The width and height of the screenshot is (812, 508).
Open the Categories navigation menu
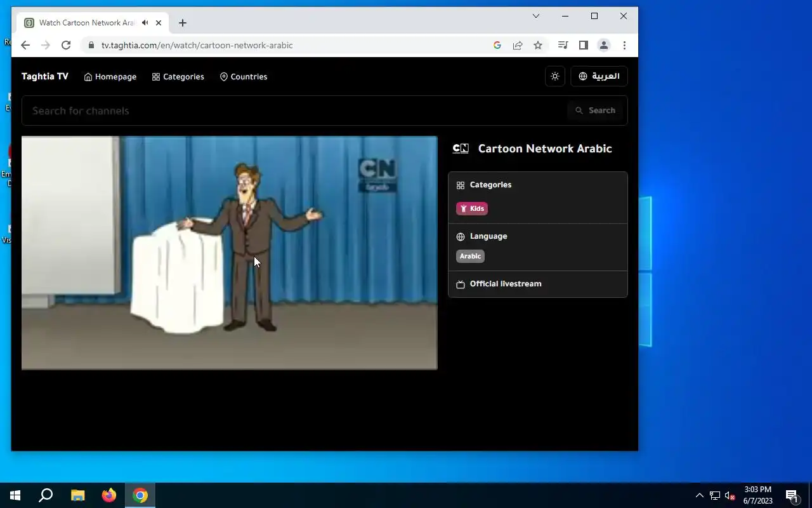(x=178, y=77)
